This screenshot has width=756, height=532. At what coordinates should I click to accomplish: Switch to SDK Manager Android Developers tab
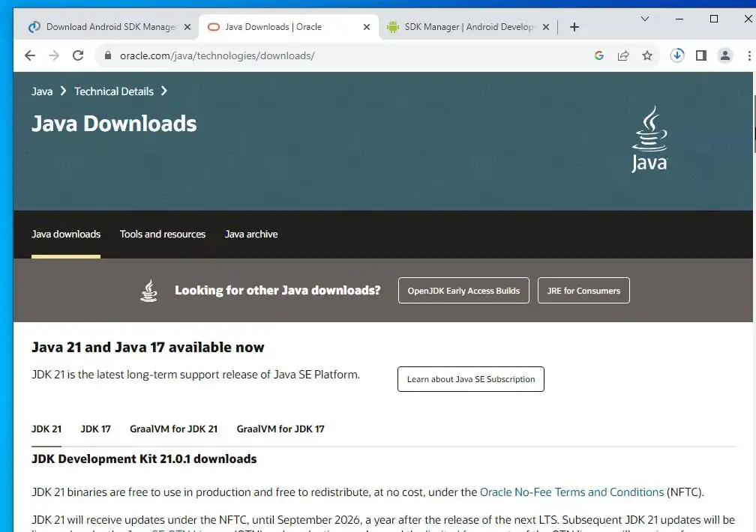pyautogui.click(x=468, y=27)
